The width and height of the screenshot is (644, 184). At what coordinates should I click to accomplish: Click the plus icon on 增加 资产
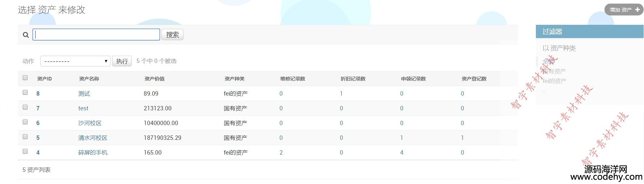point(637,10)
